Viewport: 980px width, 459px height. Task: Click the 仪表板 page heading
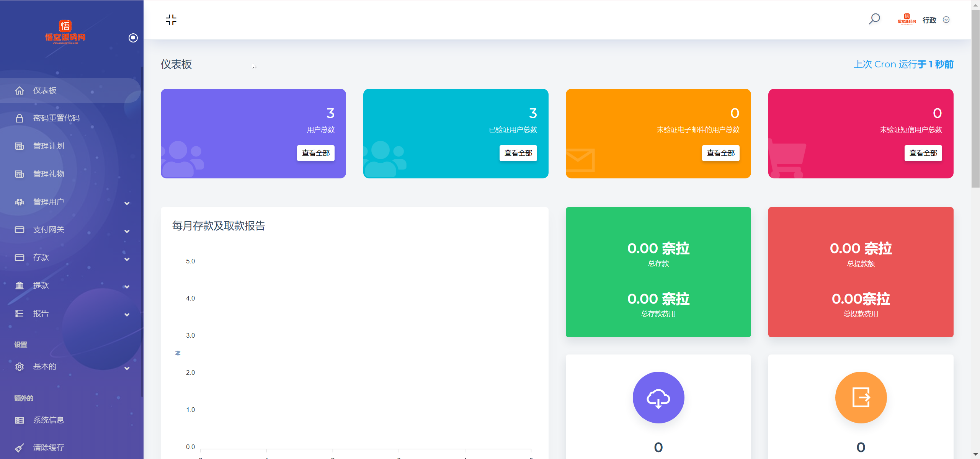(x=176, y=64)
